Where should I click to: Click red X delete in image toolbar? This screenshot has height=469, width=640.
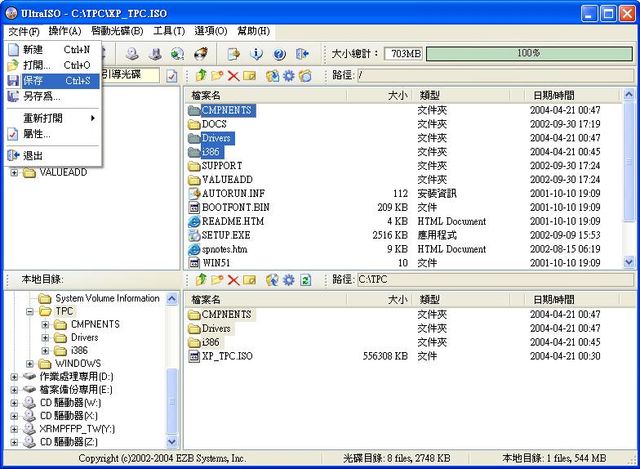coord(233,76)
